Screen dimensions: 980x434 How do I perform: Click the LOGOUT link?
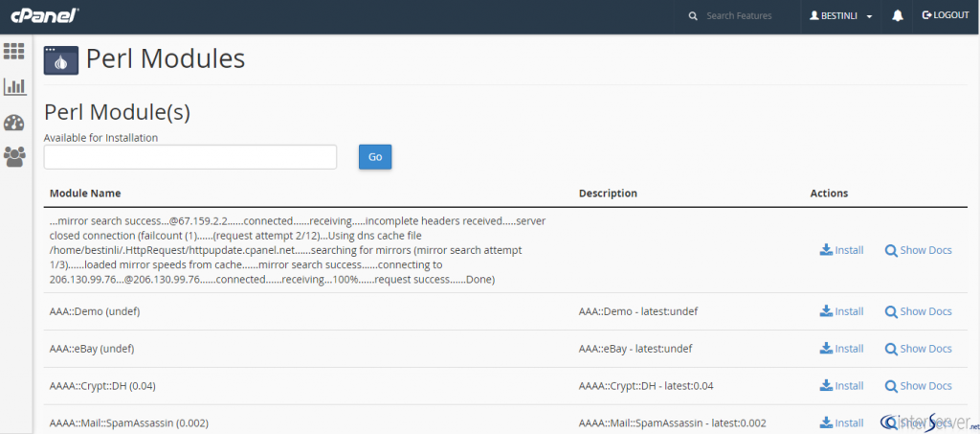click(x=945, y=15)
